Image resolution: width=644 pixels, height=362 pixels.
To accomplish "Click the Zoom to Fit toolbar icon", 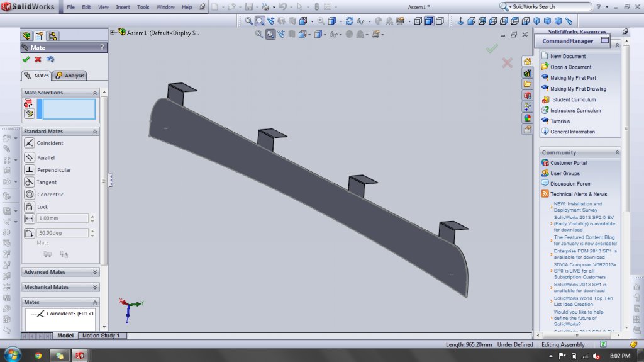I will 248,21.
